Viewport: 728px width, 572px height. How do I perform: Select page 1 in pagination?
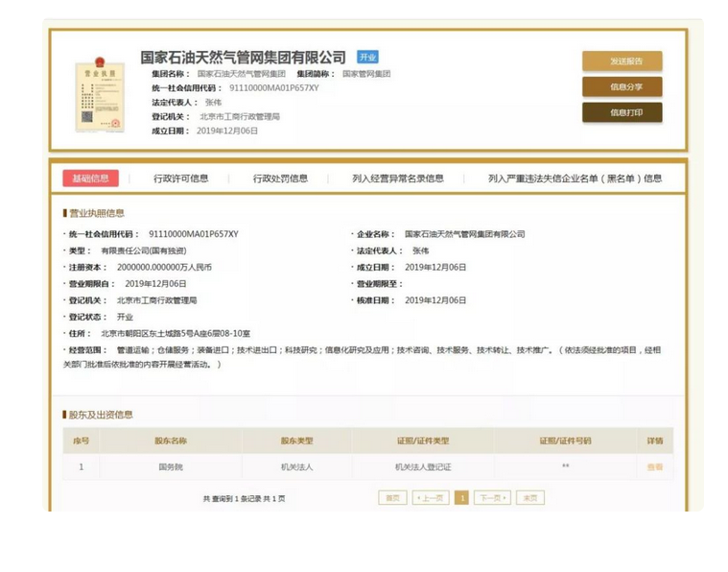pos(461,498)
